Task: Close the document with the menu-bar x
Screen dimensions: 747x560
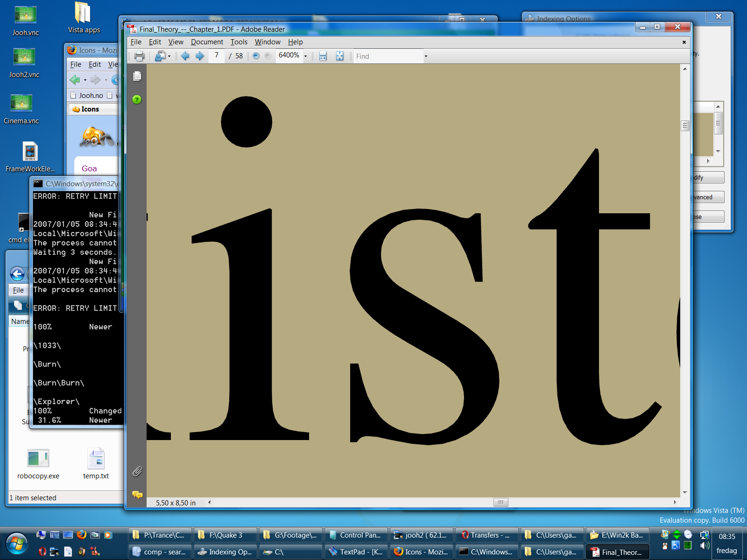Action: (x=684, y=42)
